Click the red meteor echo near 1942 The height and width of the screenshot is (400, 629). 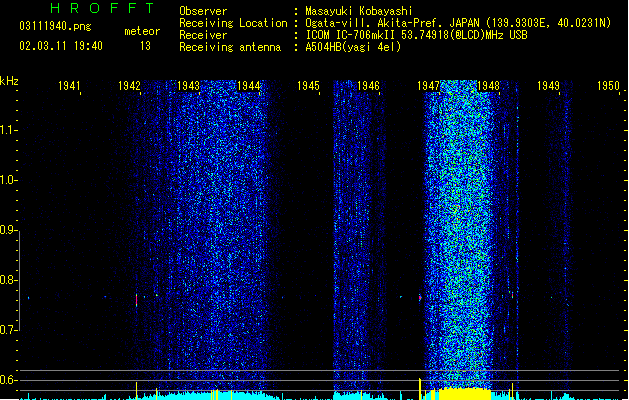pyautogui.click(x=136, y=300)
